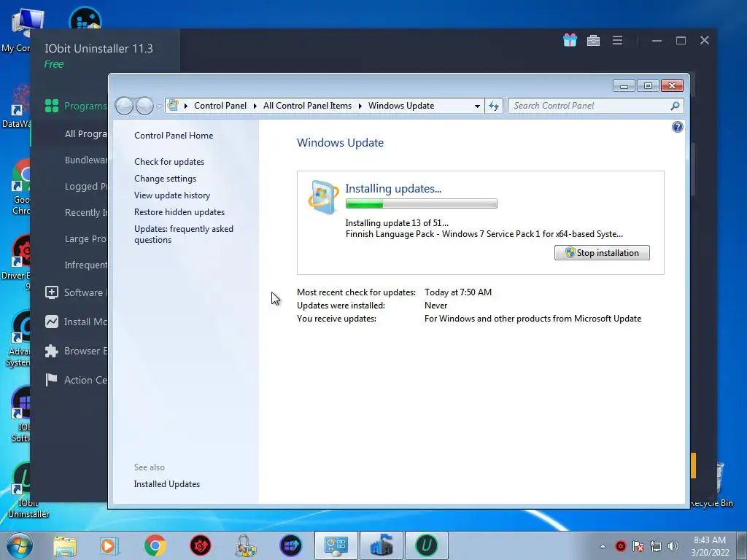Click the Forward arrow in Control Panel window
The height and width of the screenshot is (560, 747).
pyautogui.click(x=144, y=106)
